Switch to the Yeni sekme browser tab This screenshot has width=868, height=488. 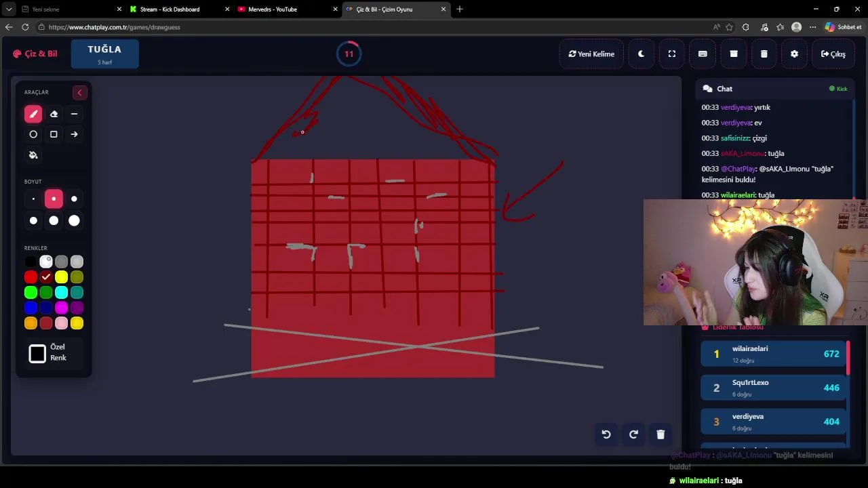pyautogui.click(x=71, y=9)
